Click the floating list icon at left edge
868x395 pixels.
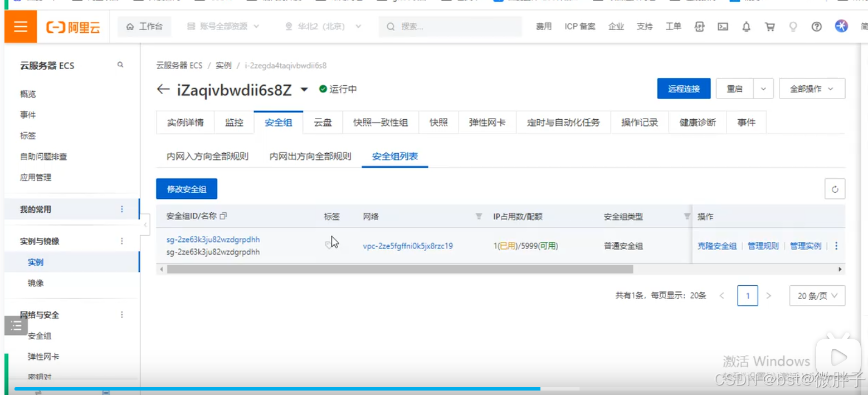16,325
